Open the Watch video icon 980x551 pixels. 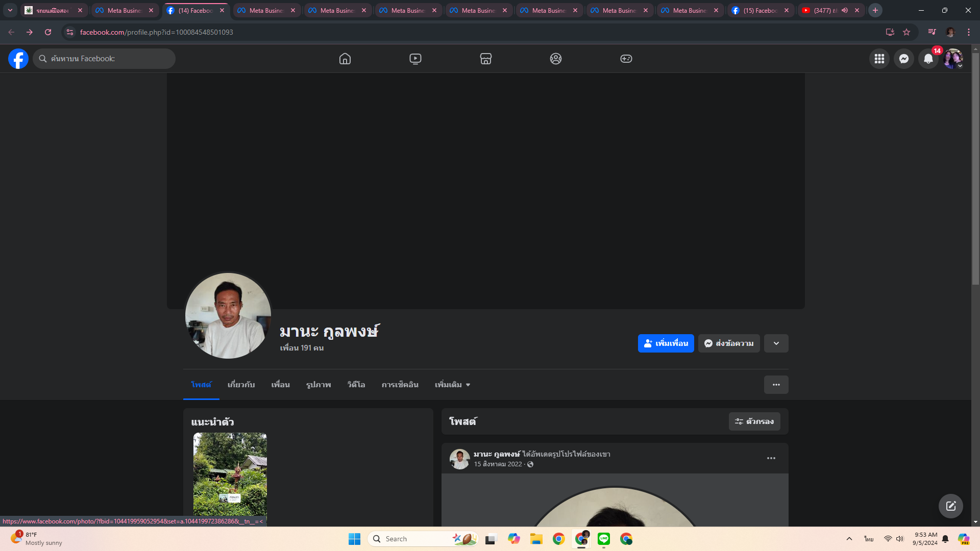pyautogui.click(x=415, y=59)
